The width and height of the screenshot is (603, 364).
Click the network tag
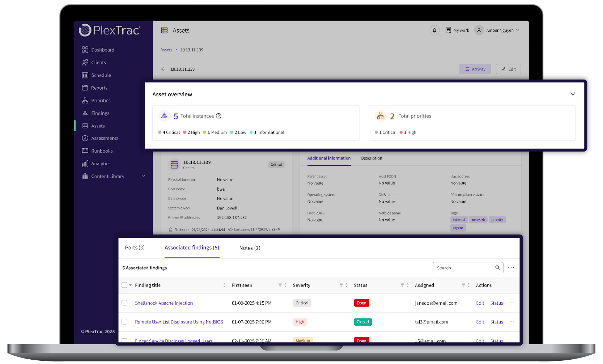click(x=478, y=220)
